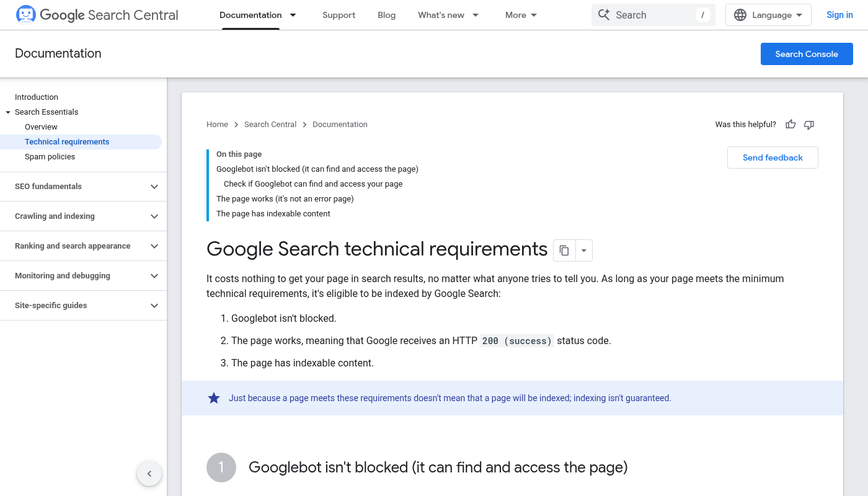Click the Documentation breadcrumb link

pyautogui.click(x=340, y=125)
